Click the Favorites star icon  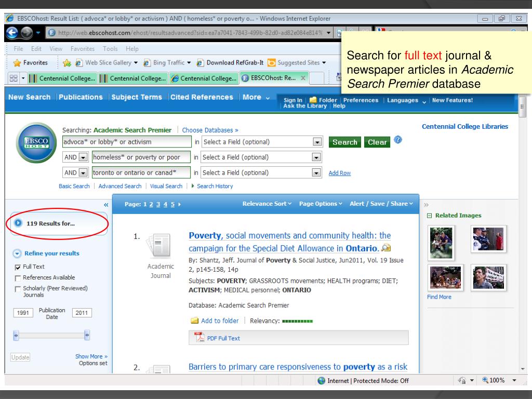click(17, 63)
